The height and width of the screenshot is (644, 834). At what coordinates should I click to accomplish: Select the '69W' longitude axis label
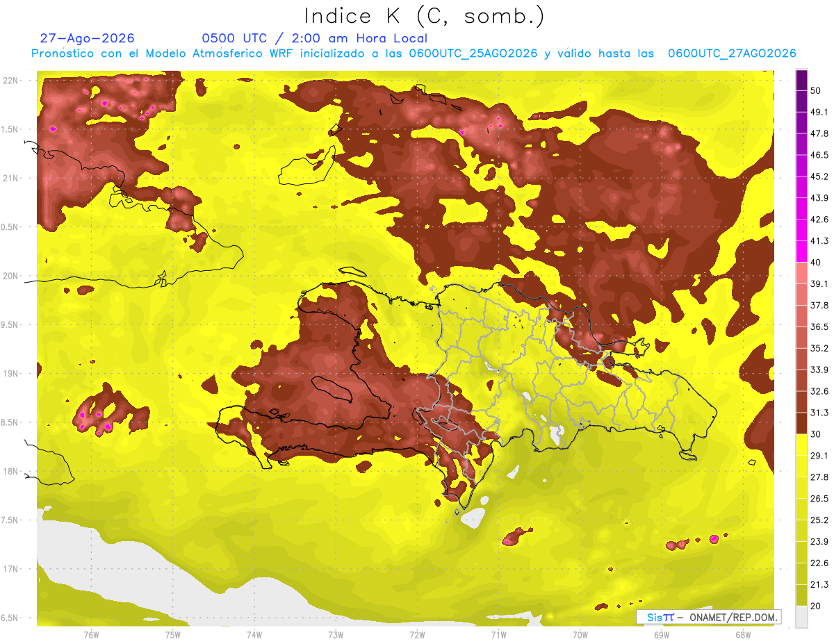pos(661,634)
